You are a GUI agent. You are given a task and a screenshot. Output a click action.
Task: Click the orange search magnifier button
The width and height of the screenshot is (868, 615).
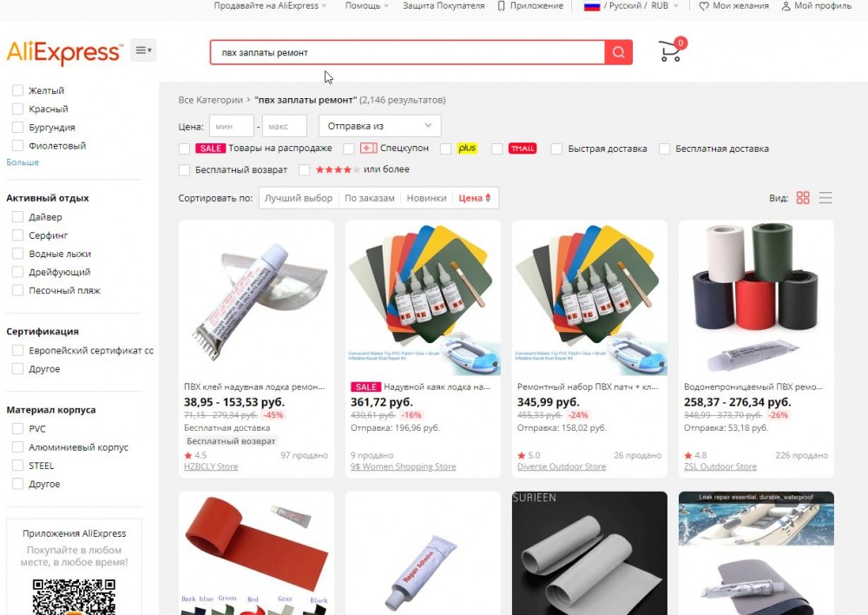tap(618, 52)
